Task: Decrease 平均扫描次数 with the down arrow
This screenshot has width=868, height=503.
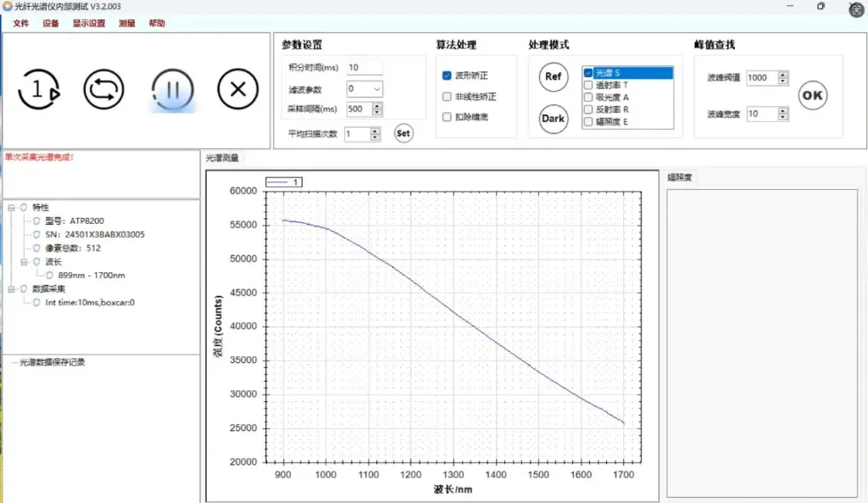Action: [x=375, y=137]
